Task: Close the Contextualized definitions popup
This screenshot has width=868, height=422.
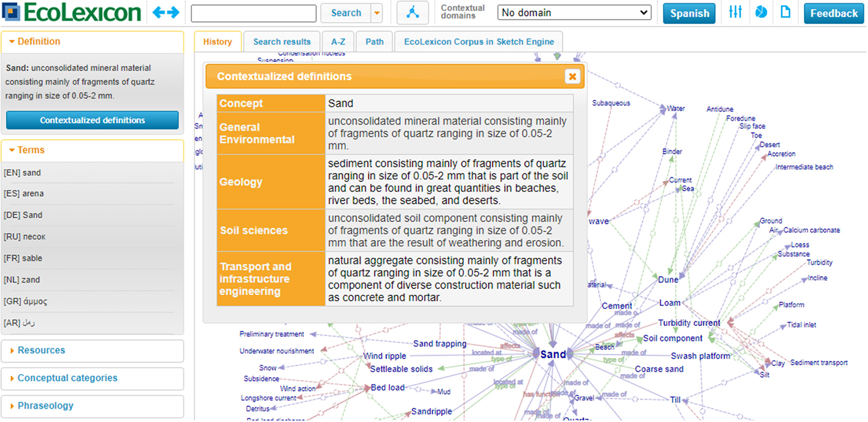Action: click(x=572, y=76)
